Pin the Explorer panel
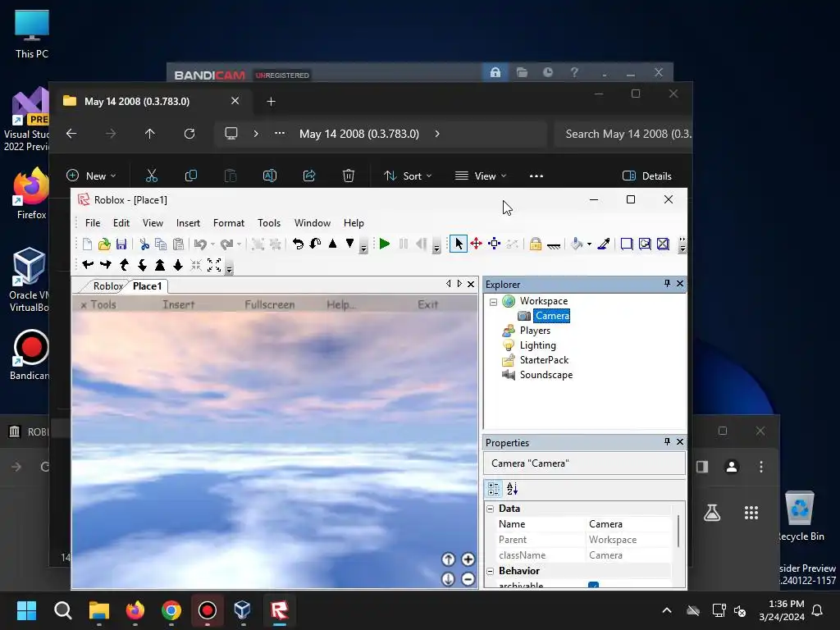 667,283
